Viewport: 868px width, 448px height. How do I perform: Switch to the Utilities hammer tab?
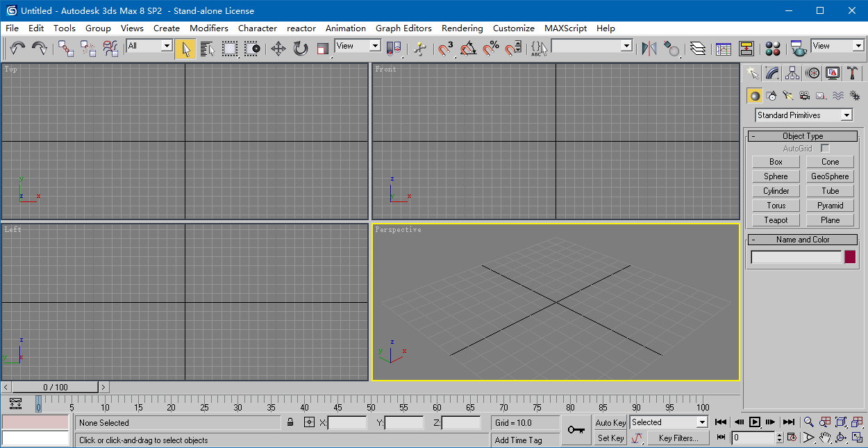click(853, 73)
